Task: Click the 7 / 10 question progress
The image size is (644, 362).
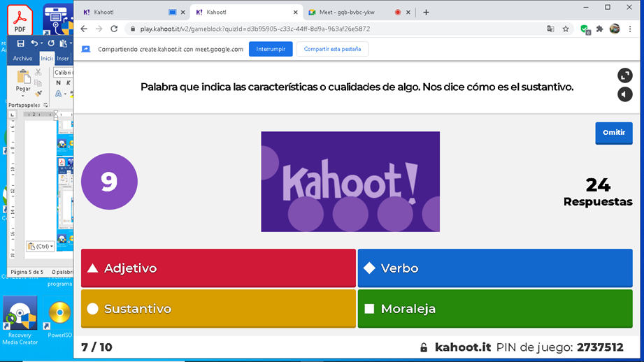Action: pyautogui.click(x=96, y=347)
